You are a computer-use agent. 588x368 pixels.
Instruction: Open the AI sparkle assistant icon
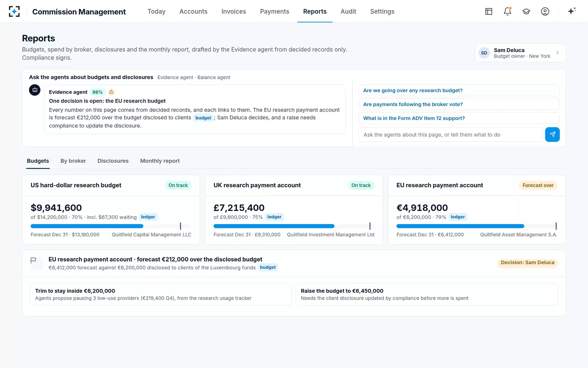pos(572,11)
